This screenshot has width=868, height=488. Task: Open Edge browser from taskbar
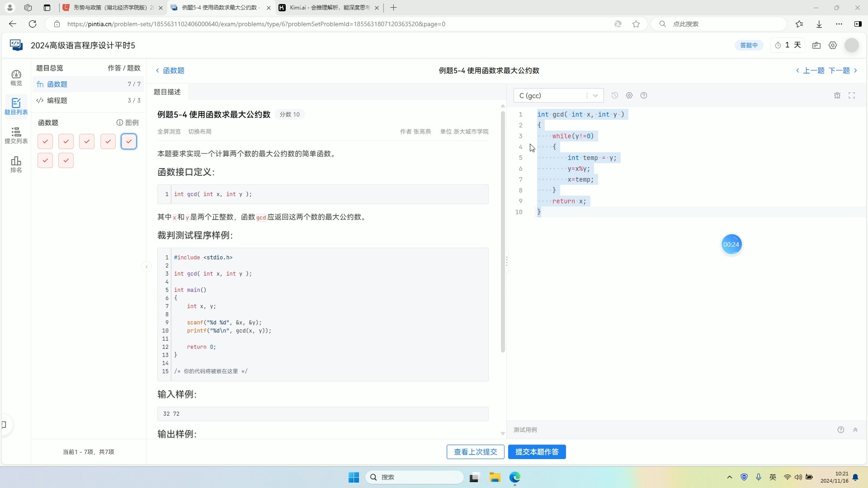515,477
